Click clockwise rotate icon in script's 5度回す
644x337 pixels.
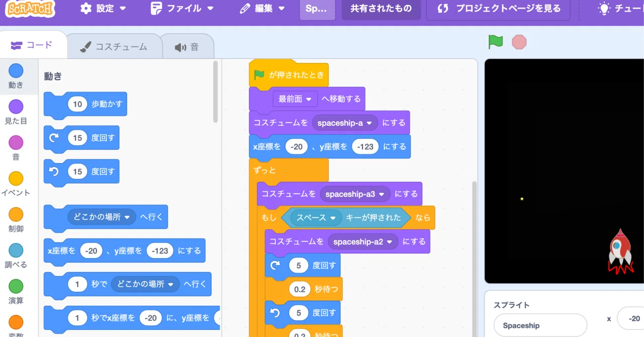click(x=275, y=265)
